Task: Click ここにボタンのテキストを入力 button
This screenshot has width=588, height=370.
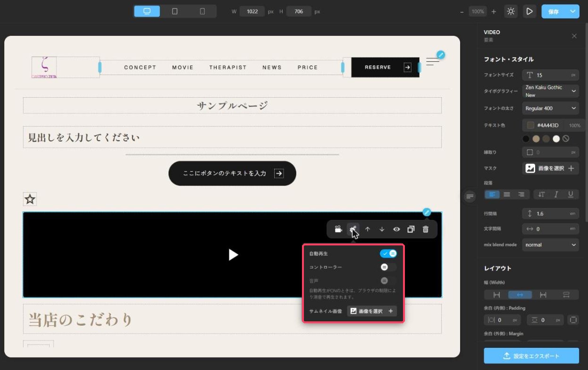Action: [x=232, y=173]
